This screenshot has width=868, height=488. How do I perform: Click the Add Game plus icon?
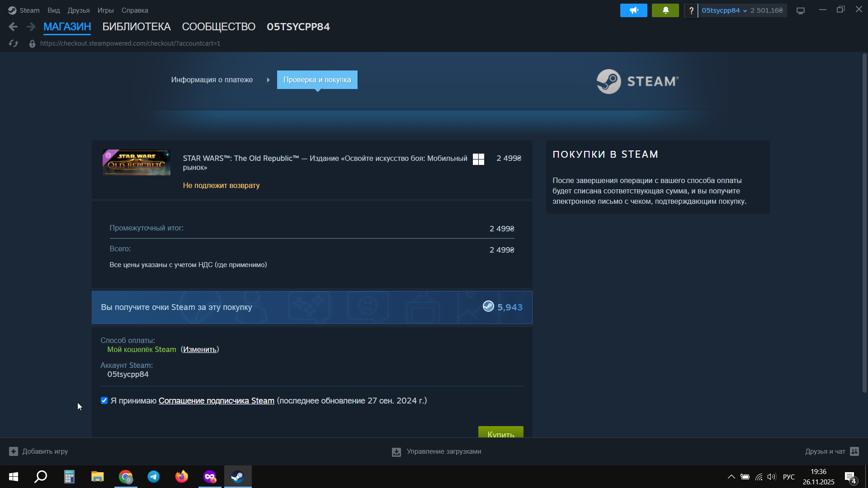(x=14, y=451)
